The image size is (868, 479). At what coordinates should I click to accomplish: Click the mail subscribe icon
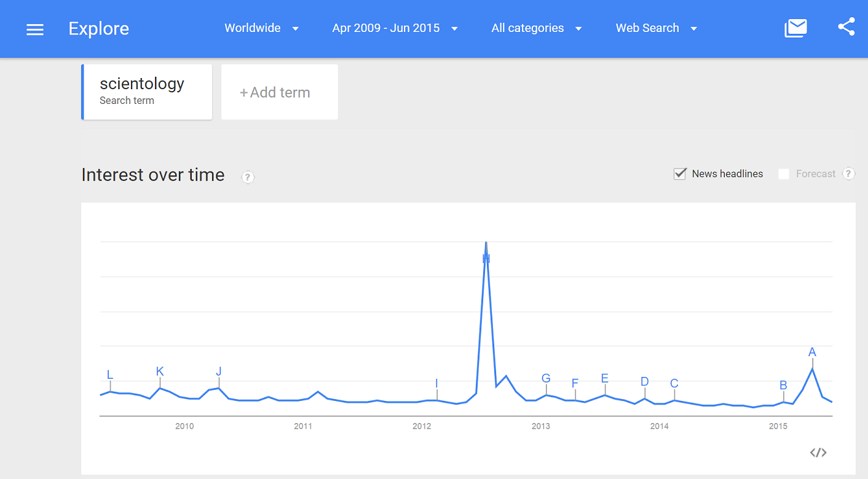[x=795, y=28]
